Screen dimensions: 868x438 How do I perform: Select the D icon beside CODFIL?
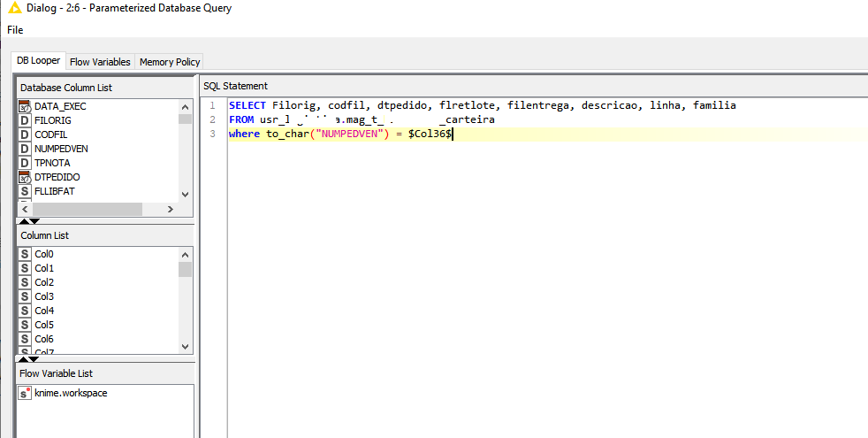point(25,134)
